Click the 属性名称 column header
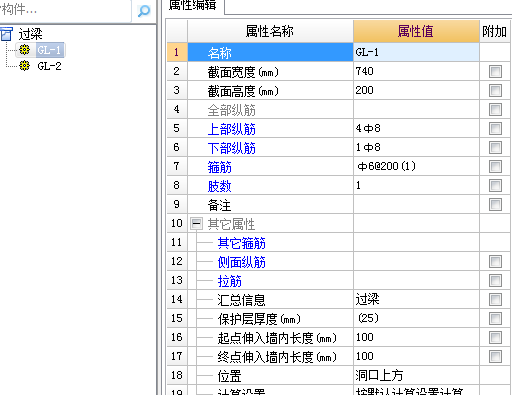This screenshot has height=395, width=512. pyautogui.click(x=270, y=31)
